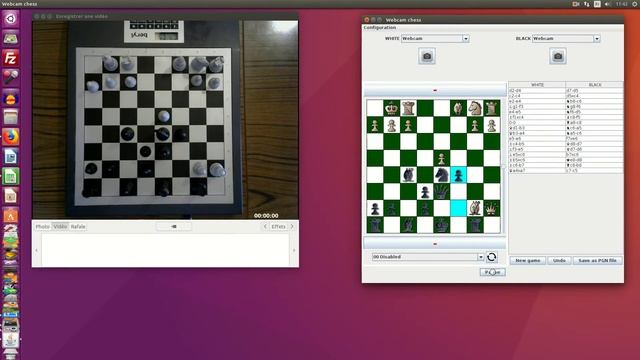Switch to Photo mode in video recorder

(x=42, y=227)
